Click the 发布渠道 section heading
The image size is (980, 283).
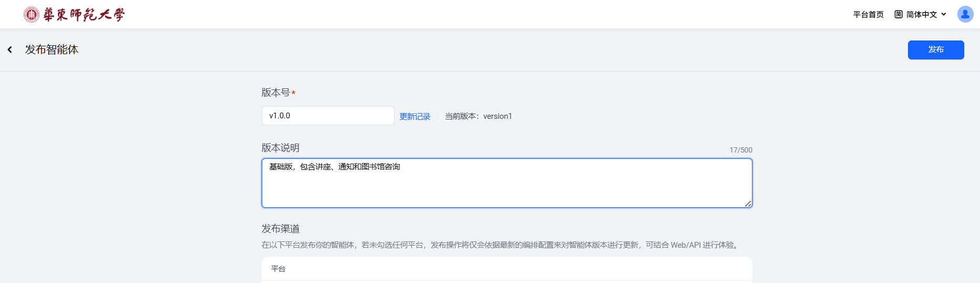(x=281, y=229)
